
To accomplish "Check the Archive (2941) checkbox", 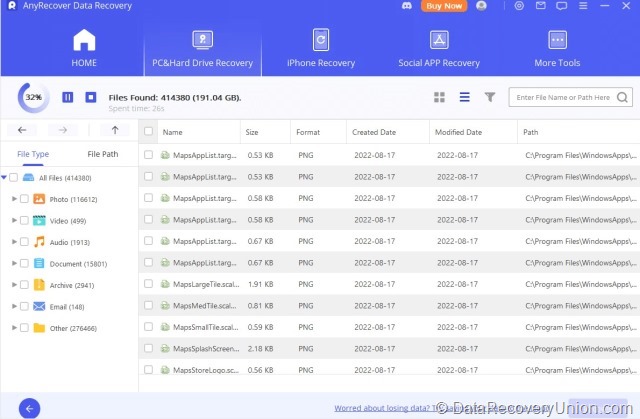I will tap(24, 284).
